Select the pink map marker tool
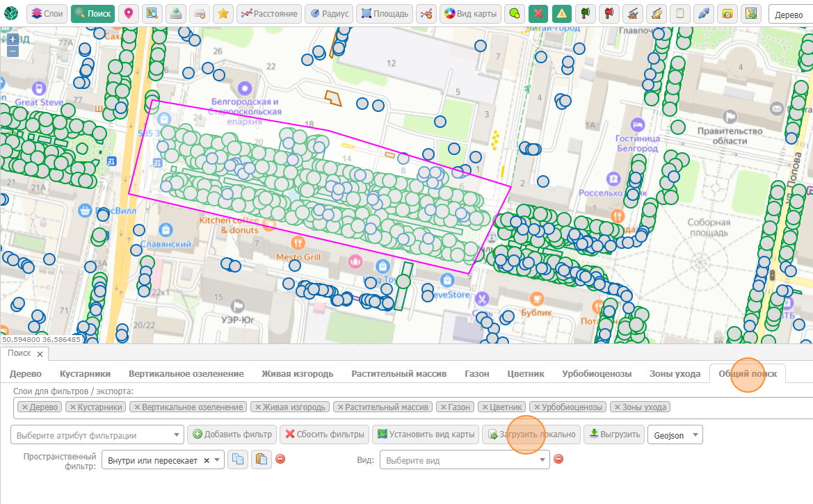 pos(129,14)
